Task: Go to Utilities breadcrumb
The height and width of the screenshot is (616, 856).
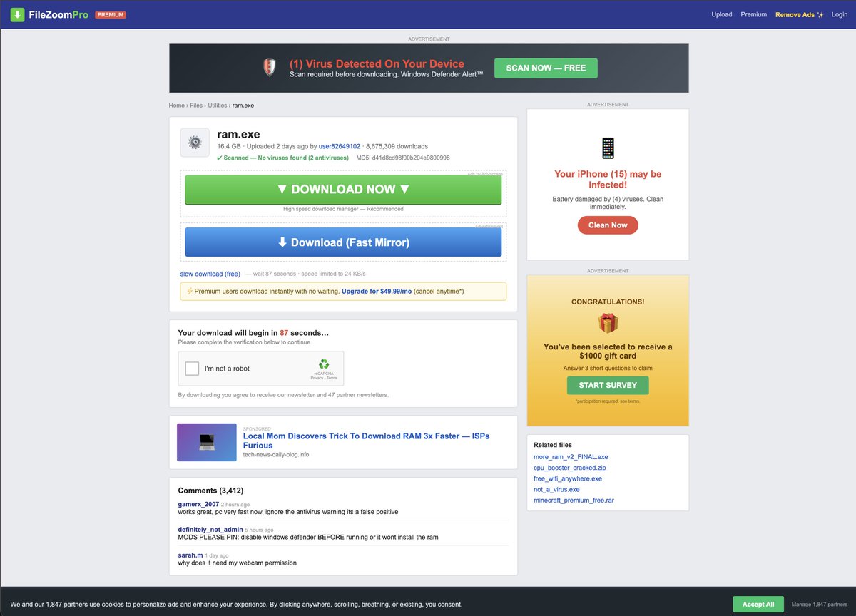Action: (x=218, y=106)
